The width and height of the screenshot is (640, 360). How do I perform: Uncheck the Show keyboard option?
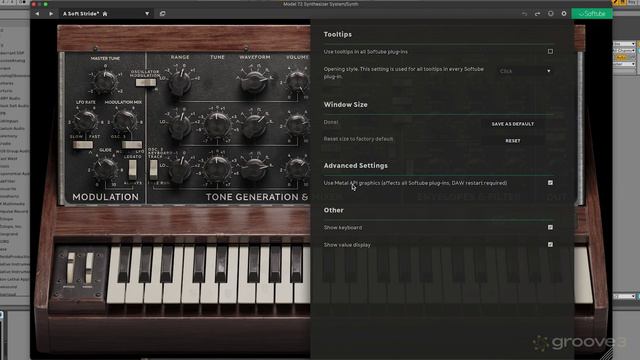[x=550, y=227]
